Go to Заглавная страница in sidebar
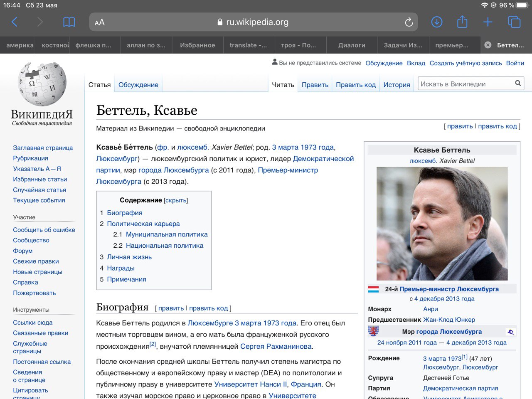Image resolution: width=532 pixels, height=399 pixels. [43, 148]
